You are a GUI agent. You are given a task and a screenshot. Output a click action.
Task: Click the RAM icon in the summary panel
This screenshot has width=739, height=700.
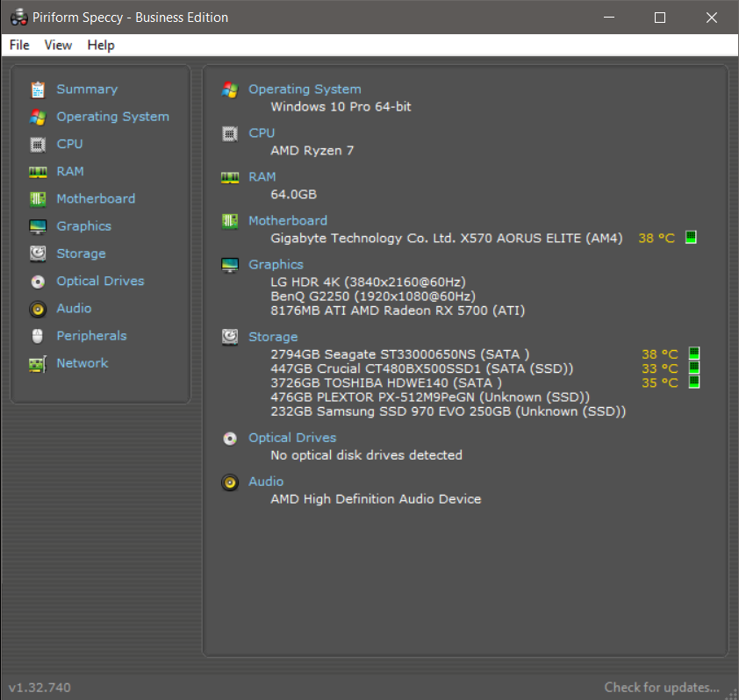pos(230,177)
